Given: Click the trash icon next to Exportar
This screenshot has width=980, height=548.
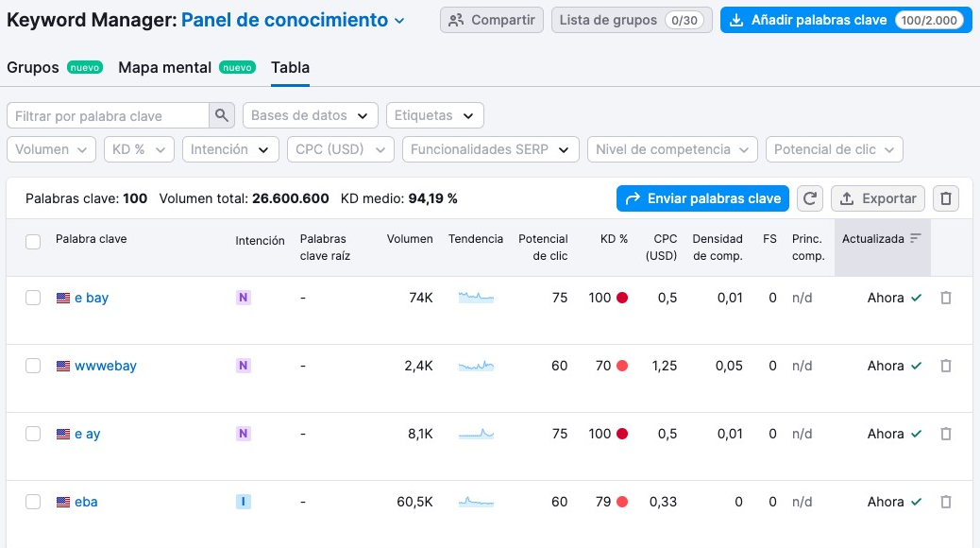Looking at the screenshot, I should click(946, 198).
